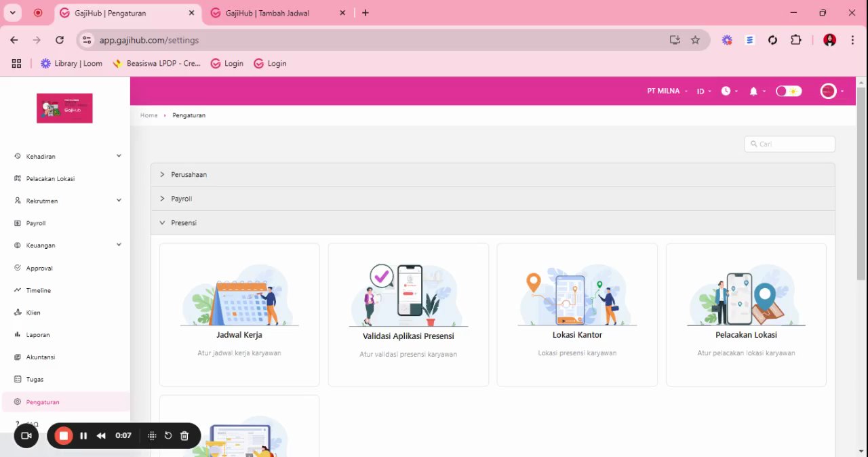Viewport: 868px width, 457px height.
Task: Open notifications bell in header
Action: tap(753, 92)
